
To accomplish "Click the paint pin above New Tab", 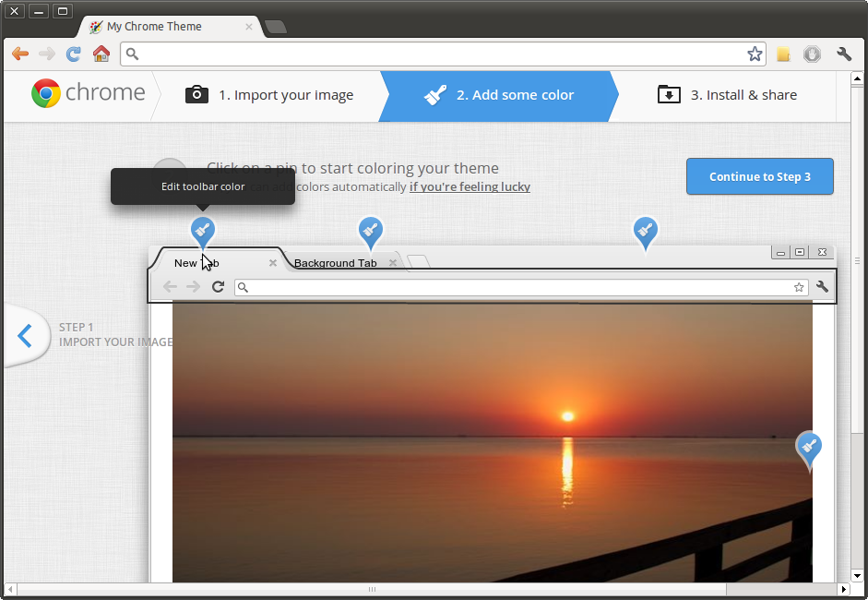I will (x=203, y=231).
